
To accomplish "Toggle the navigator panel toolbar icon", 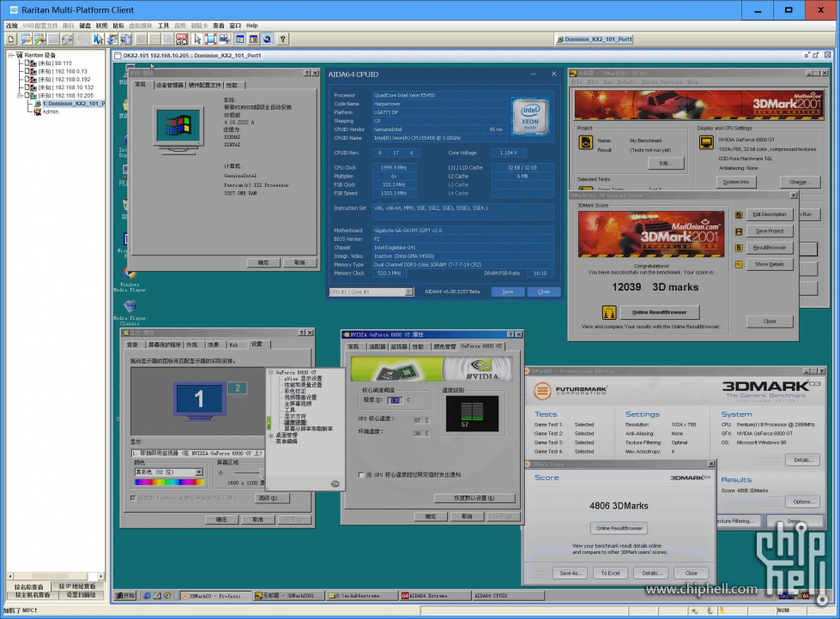I will [239, 39].
